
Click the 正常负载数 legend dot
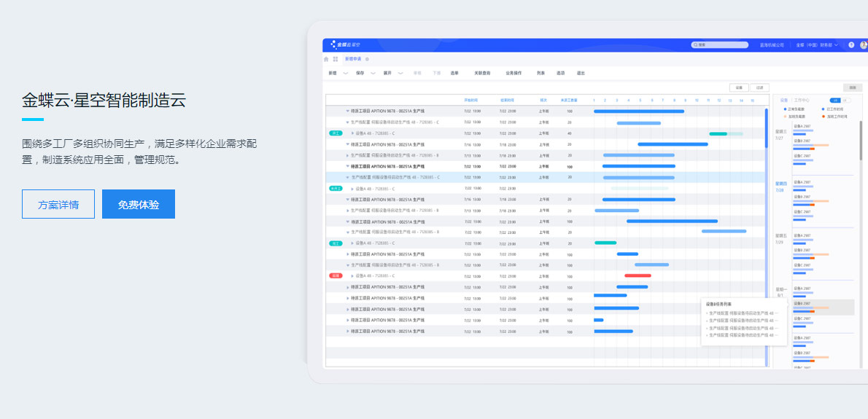click(785, 109)
